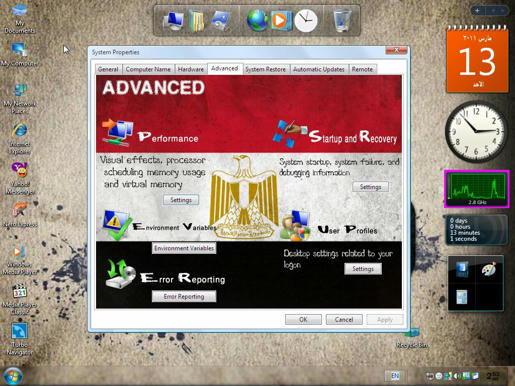Open the Start menu orb
The width and height of the screenshot is (515, 386).
[x=12, y=376]
